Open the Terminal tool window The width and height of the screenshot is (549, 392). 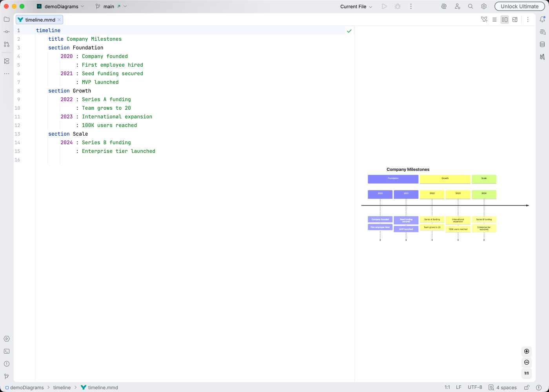click(6, 351)
